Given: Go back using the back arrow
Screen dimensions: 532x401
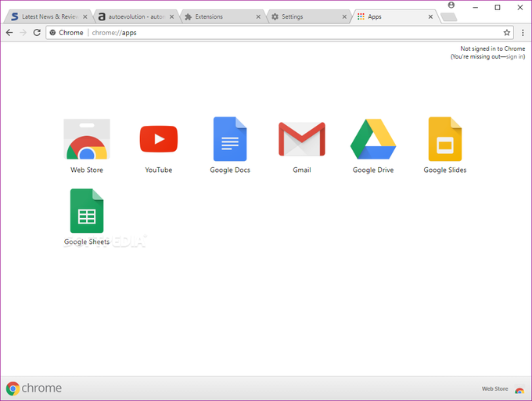Looking at the screenshot, I should click(9, 33).
